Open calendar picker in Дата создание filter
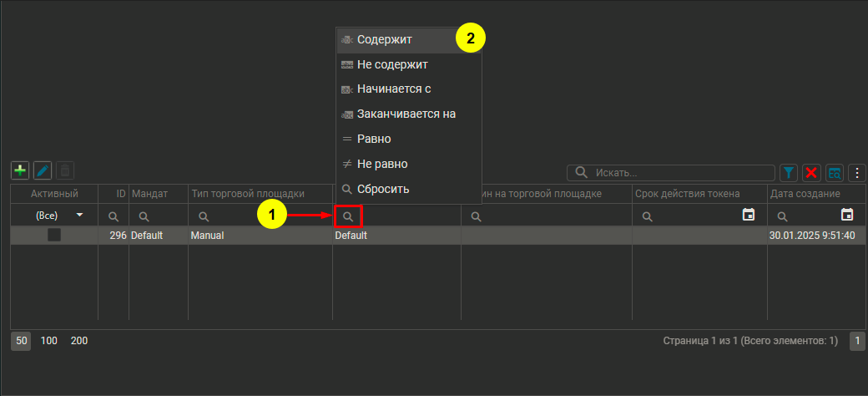This screenshot has width=868, height=396. coord(847,216)
